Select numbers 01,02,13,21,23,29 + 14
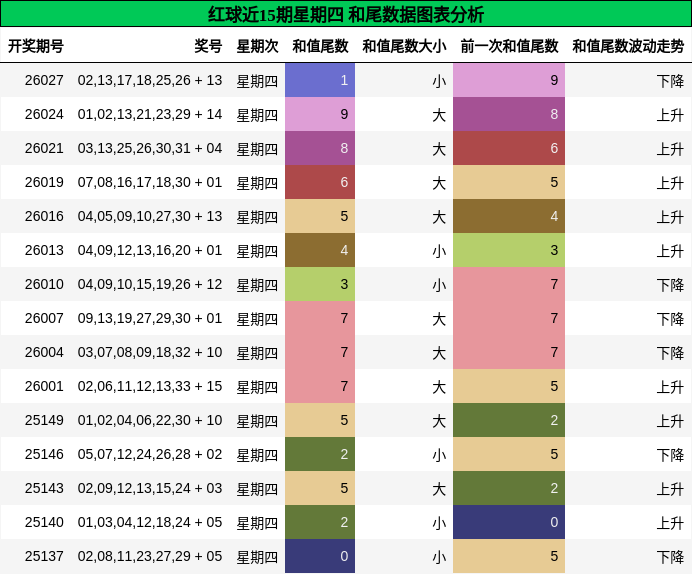This screenshot has height=574, width=692. coord(150,114)
